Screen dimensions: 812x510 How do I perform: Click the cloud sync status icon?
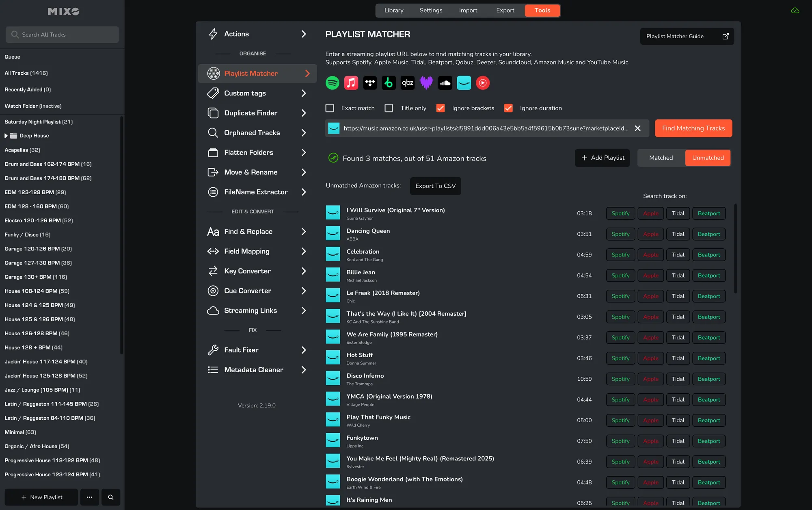point(795,11)
